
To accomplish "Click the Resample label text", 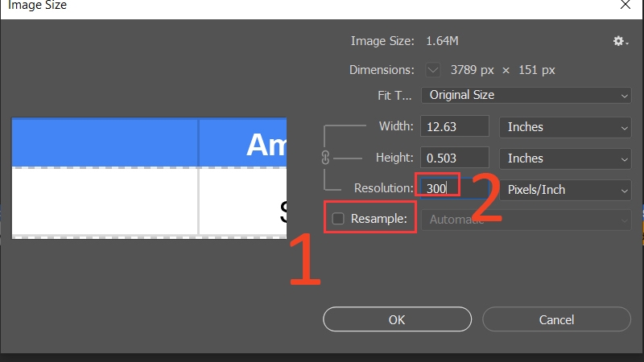I will [x=378, y=219].
